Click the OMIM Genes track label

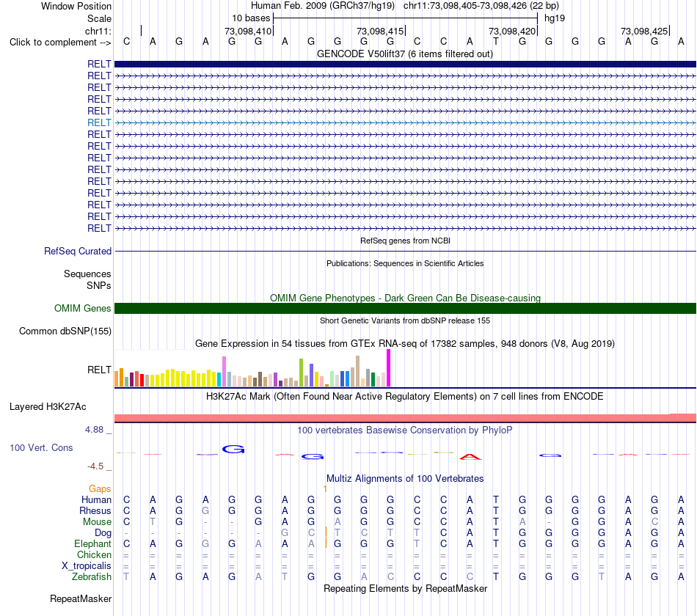[82, 309]
